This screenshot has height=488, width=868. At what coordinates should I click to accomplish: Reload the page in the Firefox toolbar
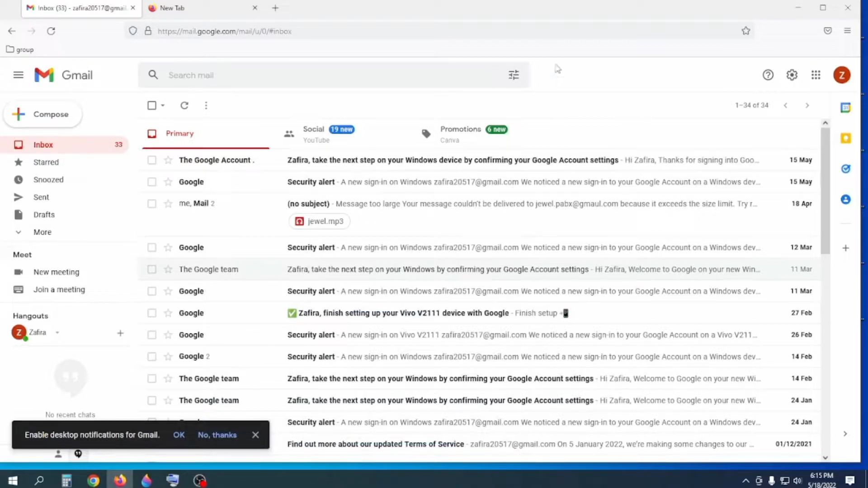(x=51, y=31)
